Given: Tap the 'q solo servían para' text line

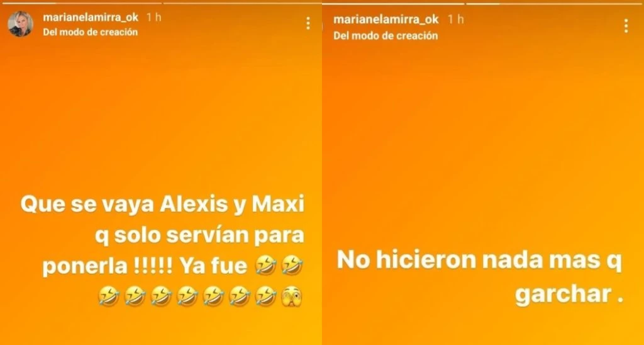Looking at the screenshot, I should [199, 237].
